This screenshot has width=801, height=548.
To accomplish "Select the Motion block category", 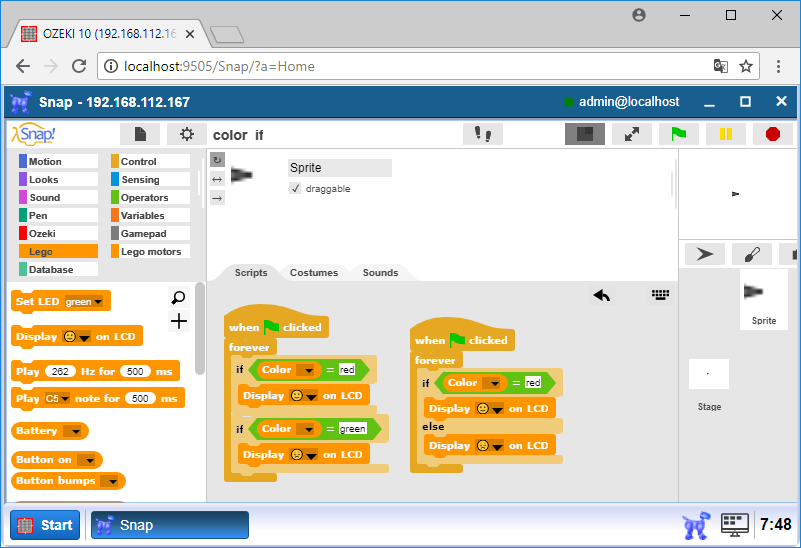I will [x=58, y=161].
